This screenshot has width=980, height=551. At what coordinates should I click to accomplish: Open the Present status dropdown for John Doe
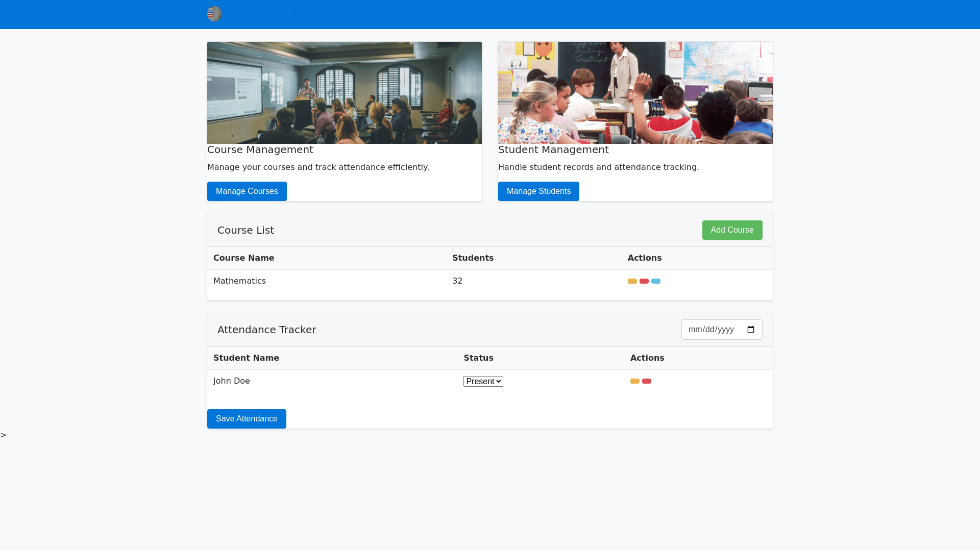point(483,382)
